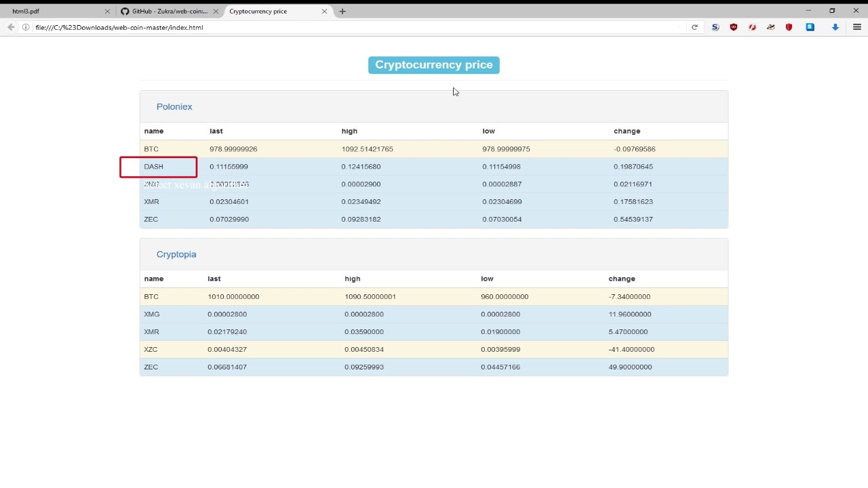The width and height of the screenshot is (868, 488).
Task: Open a new tab with plus button
Action: click(x=342, y=11)
